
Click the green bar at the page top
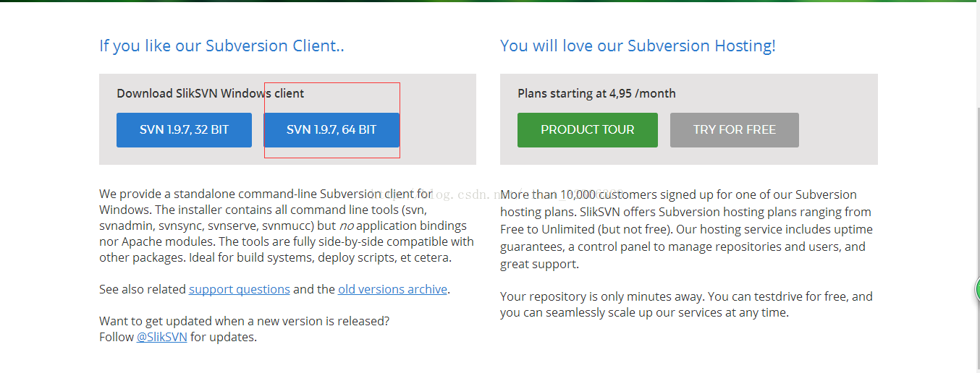[x=490, y=1]
